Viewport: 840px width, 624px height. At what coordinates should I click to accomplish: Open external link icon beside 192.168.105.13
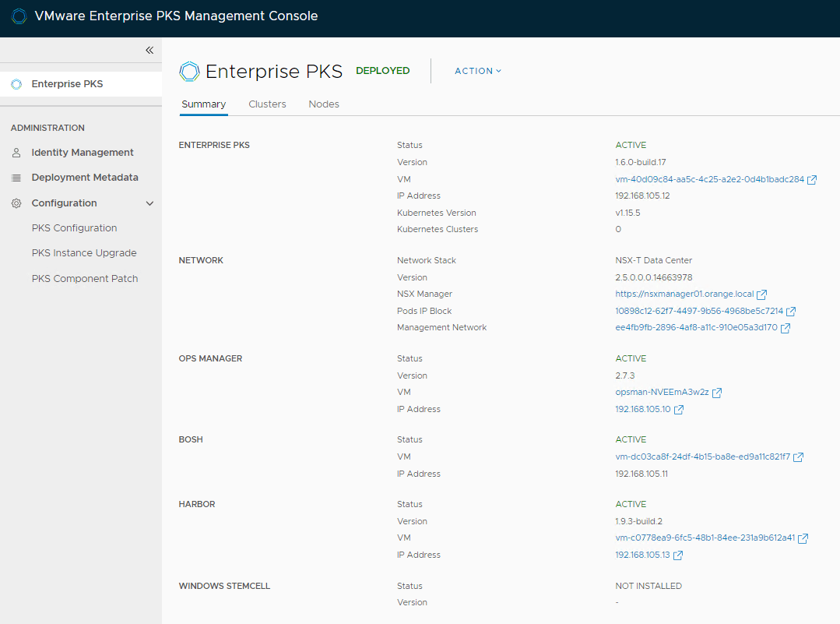point(678,555)
